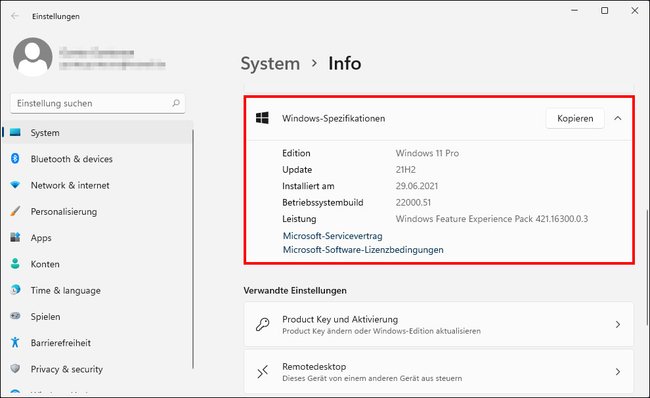Click the chevron on Product Key row
Image resolution: width=650 pixels, height=398 pixels.
(x=618, y=324)
